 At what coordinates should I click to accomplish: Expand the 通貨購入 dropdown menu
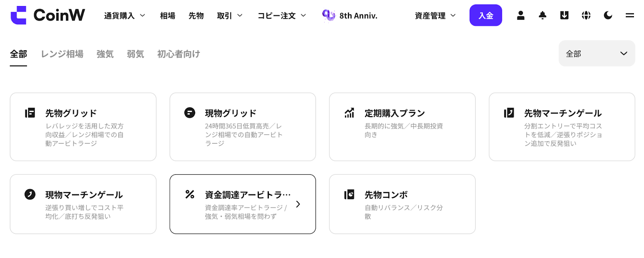point(124,16)
